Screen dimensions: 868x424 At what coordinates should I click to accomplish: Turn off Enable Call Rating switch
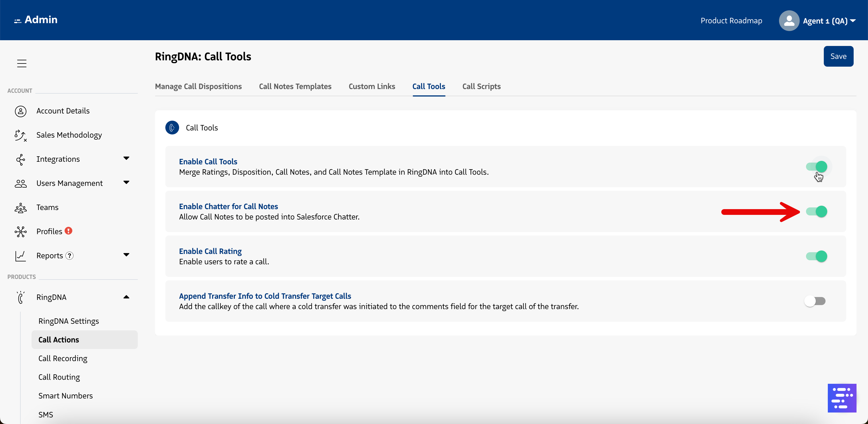[816, 256]
